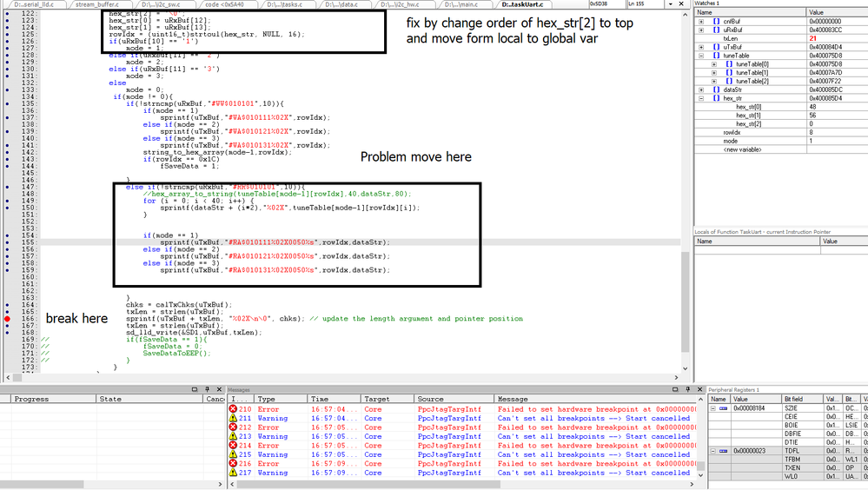Switch to the tasks.c tab
Image resolution: width=868 pixels, height=490 pixels.
(x=285, y=3)
